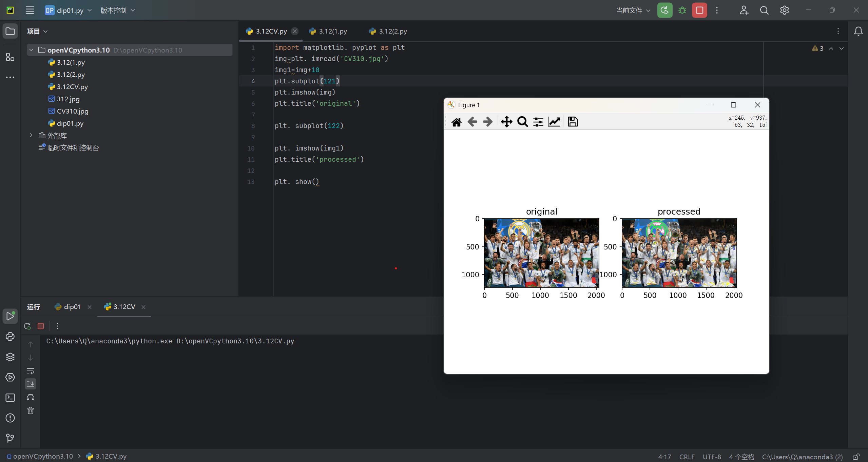Stop the running process red button
Image resolution: width=868 pixels, height=462 pixels.
pos(699,10)
